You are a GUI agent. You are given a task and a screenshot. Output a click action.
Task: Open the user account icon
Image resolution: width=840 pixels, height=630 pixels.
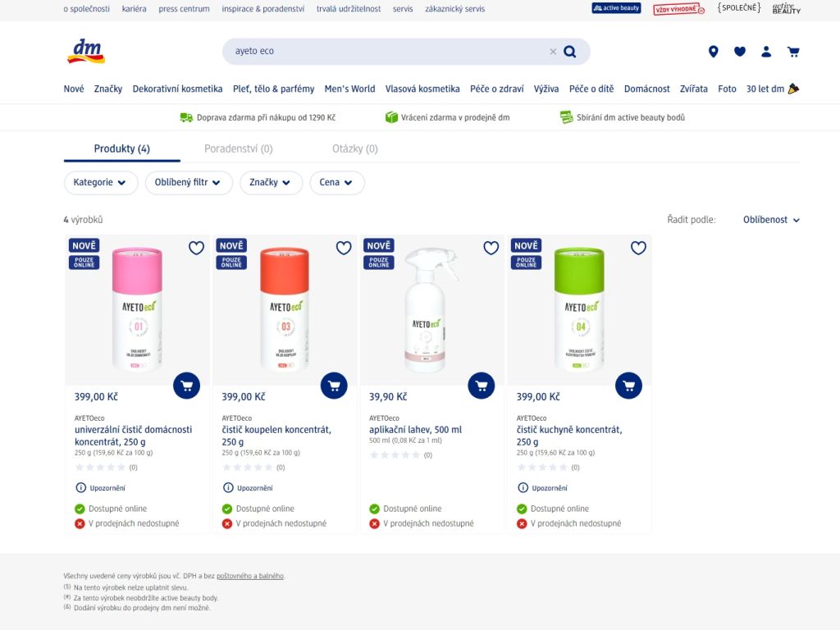coord(766,52)
